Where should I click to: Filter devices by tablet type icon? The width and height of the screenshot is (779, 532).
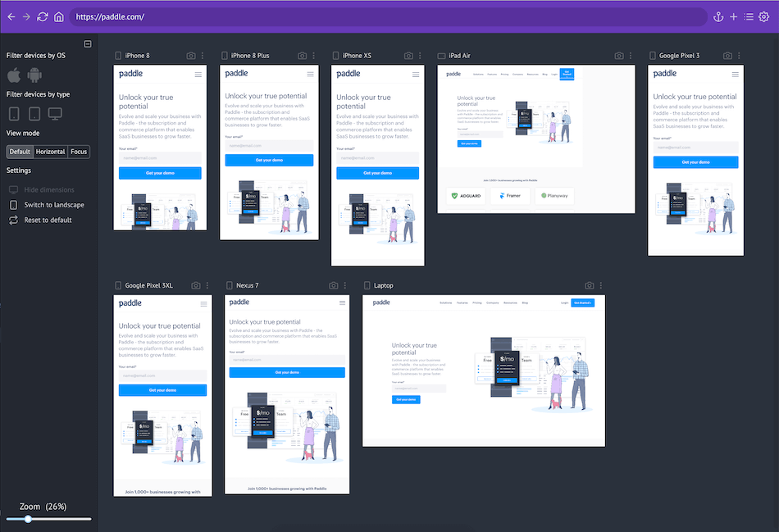34,114
